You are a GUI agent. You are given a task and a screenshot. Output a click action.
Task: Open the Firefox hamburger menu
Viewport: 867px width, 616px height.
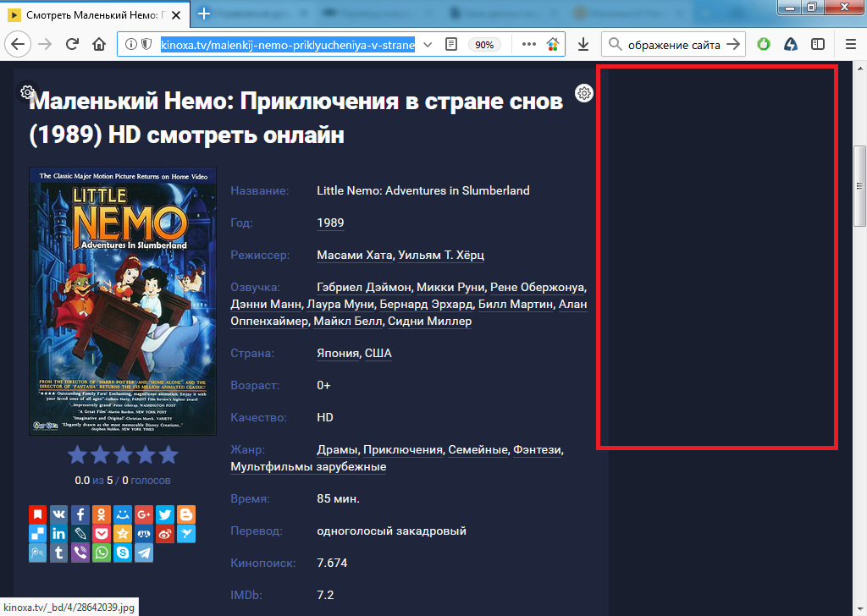pyautogui.click(x=850, y=44)
